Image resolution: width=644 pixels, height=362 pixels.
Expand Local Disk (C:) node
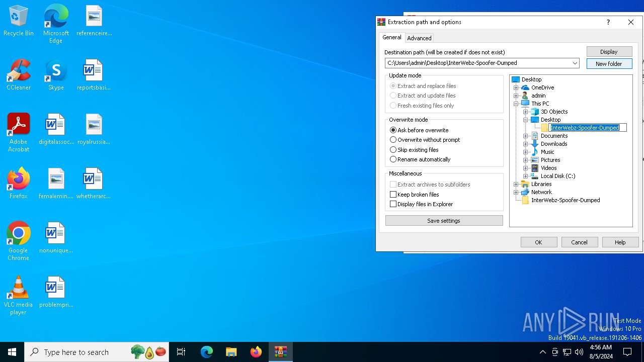(525, 176)
